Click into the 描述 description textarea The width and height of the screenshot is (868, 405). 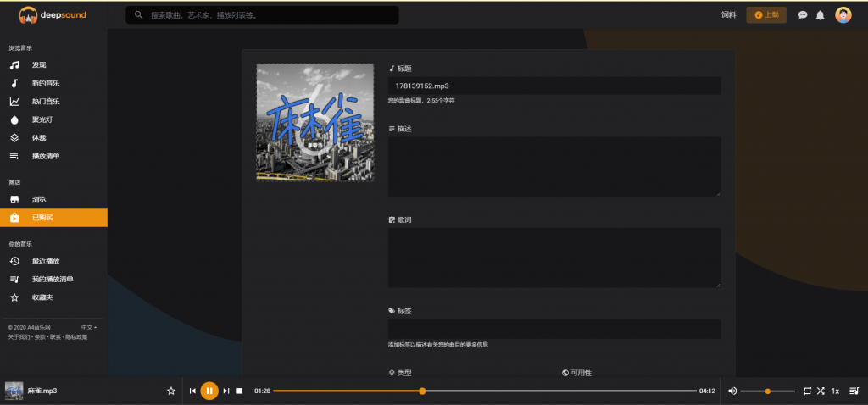click(554, 167)
